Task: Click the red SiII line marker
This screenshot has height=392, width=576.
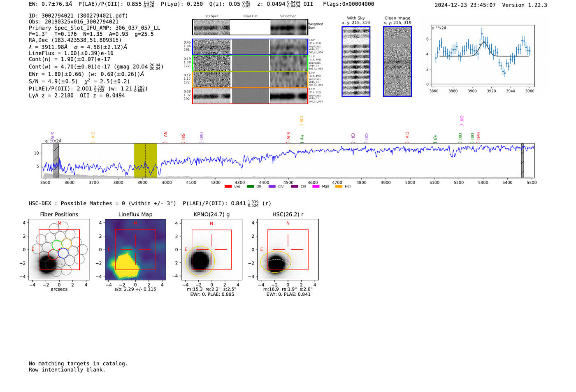Action: point(183,138)
